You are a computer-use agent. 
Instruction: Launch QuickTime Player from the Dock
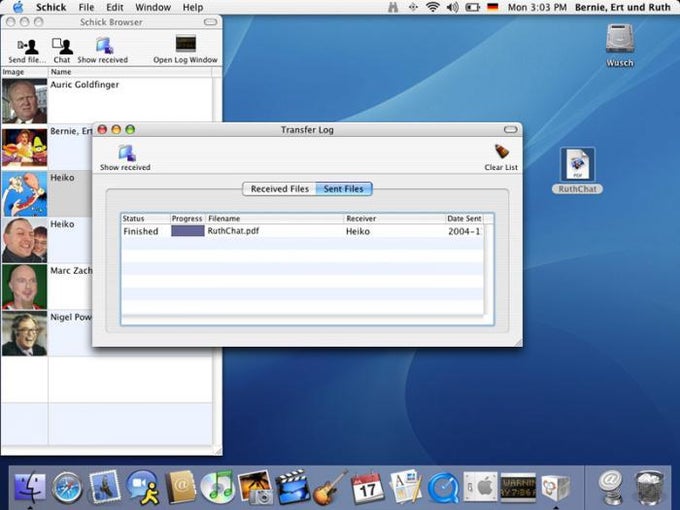(443, 488)
